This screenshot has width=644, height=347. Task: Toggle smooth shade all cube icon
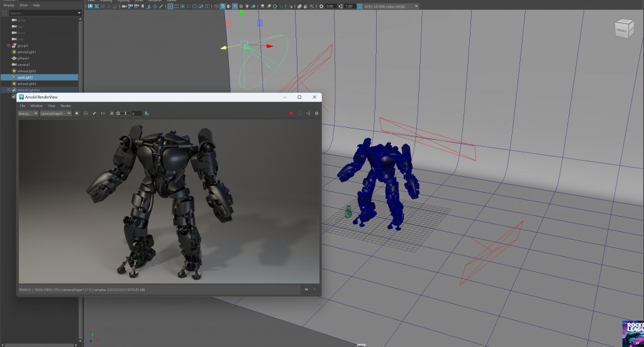click(x=223, y=6)
